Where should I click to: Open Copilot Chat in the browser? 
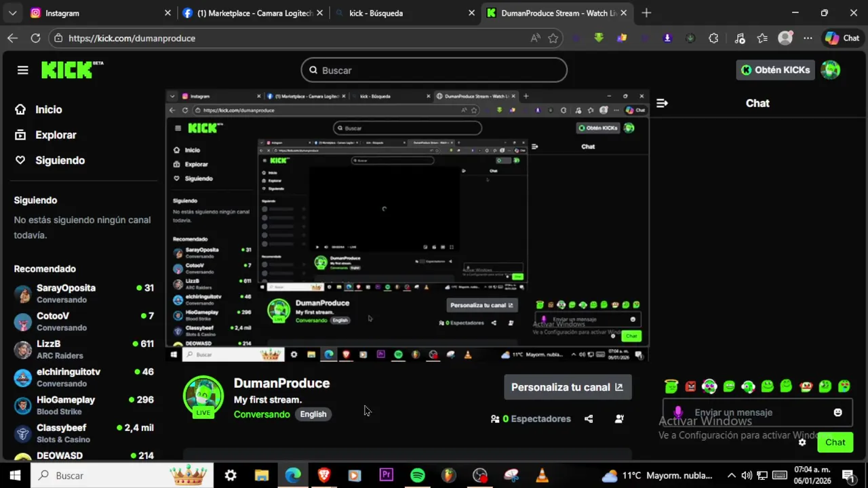pyautogui.click(x=842, y=38)
